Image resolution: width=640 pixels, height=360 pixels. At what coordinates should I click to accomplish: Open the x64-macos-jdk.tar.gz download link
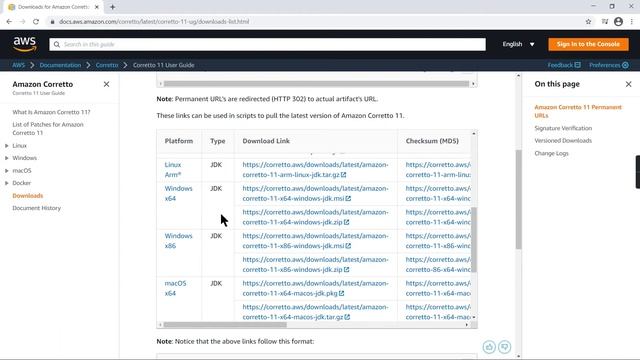pyautogui.click(x=315, y=312)
